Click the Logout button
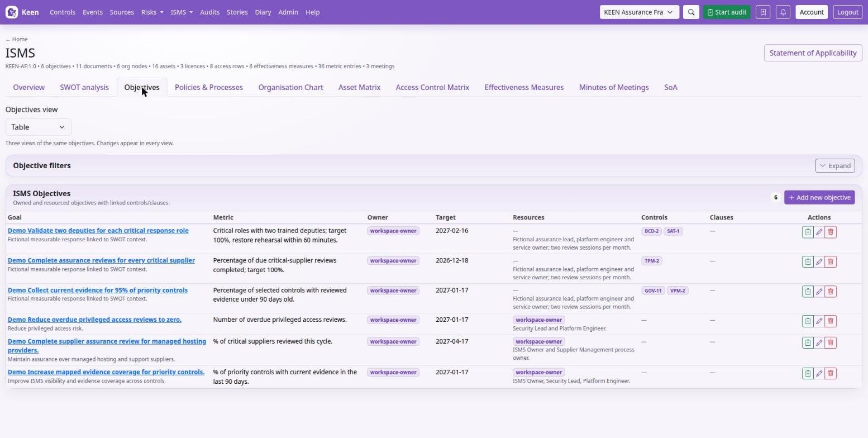The width and height of the screenshot is (868, 438). pyautogui.click(x=848, y=12)
